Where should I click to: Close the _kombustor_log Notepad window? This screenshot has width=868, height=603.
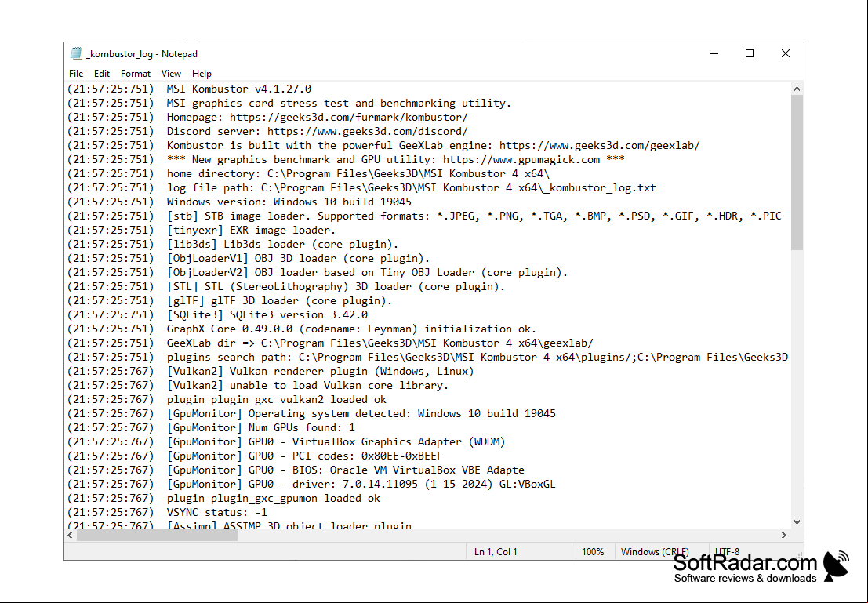pos(786,53)
